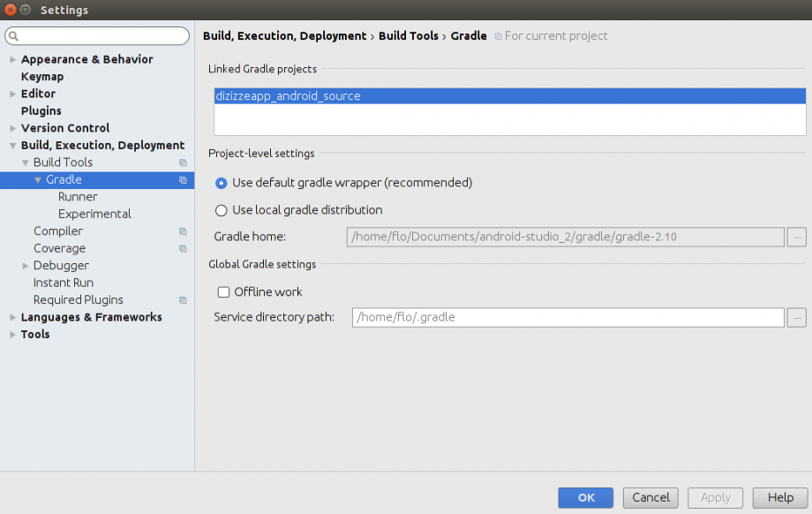Enable the Offline work checkbox

(x=224, y=292)
